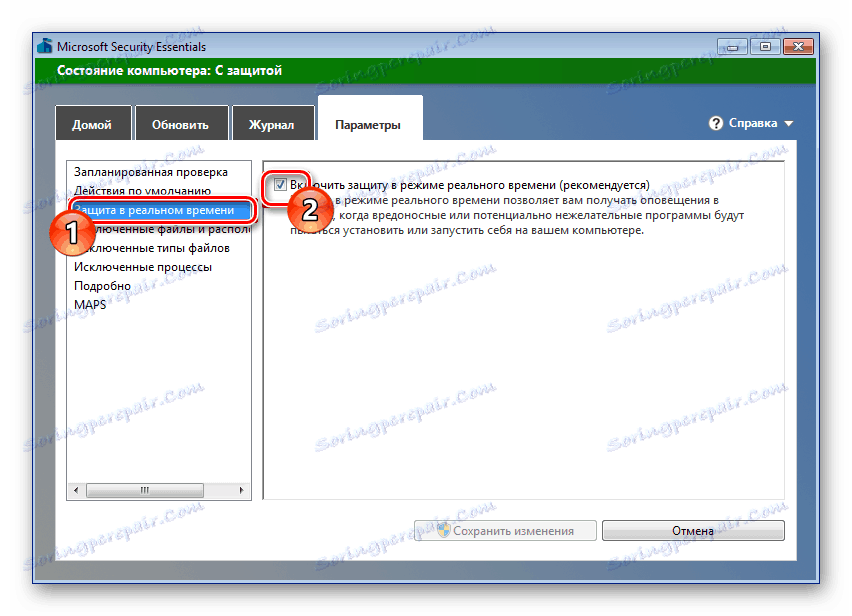Click the left scroll arrow of list

pyautogui.click(x=76, y=490)
